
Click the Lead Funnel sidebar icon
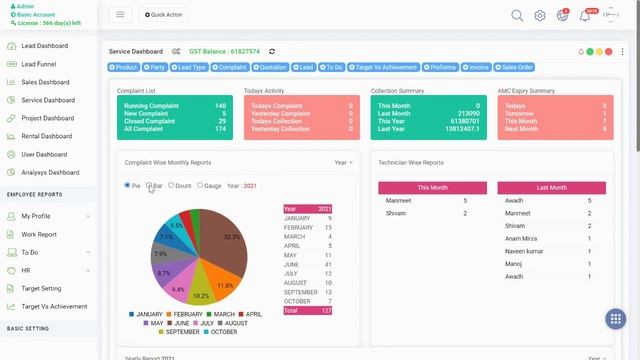pyautogui.click(x=11, y=64)
